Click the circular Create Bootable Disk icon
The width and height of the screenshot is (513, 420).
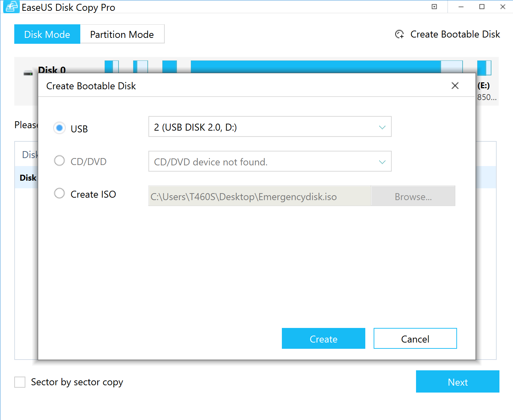(x=399, y=34)
